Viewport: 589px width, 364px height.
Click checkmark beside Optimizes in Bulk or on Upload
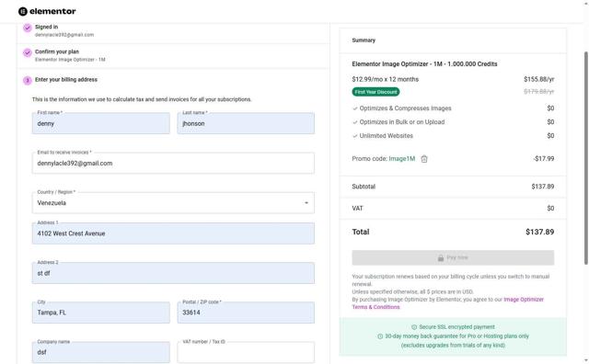355,122
